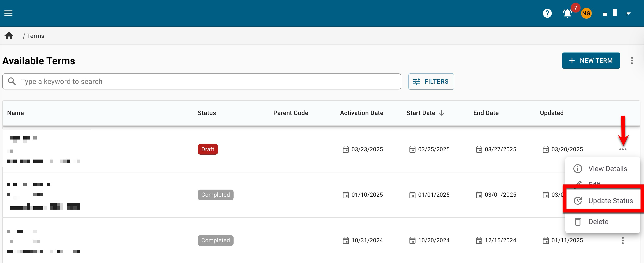Click the Terms breadcrumb link
The height and width of the screenshot is (263, 644).
pos(36,36)
